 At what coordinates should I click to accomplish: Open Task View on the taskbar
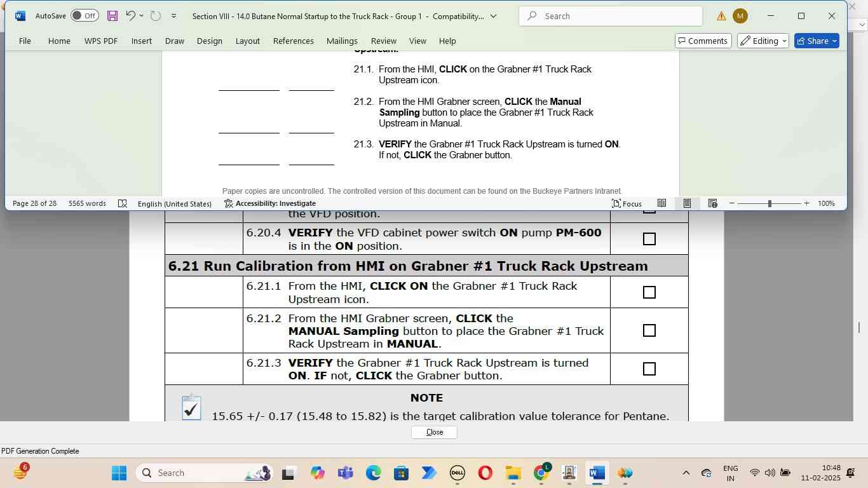coord(288,473)
